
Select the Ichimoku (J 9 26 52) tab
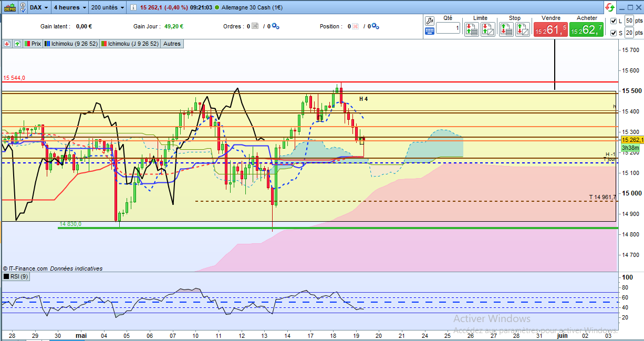[x=130, y=44]
